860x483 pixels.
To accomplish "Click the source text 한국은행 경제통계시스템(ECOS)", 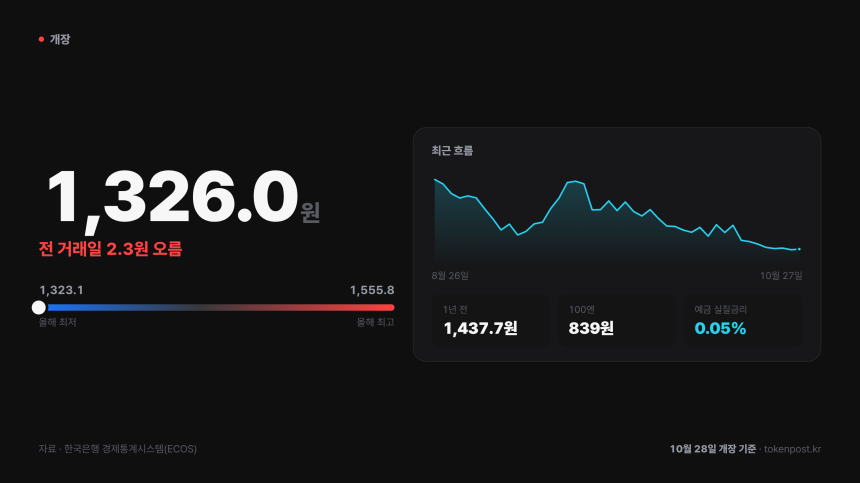I will point(131,449).
